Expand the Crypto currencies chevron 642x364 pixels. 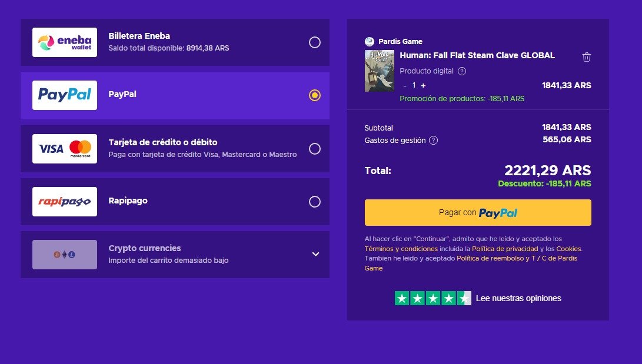click(315, 254)
